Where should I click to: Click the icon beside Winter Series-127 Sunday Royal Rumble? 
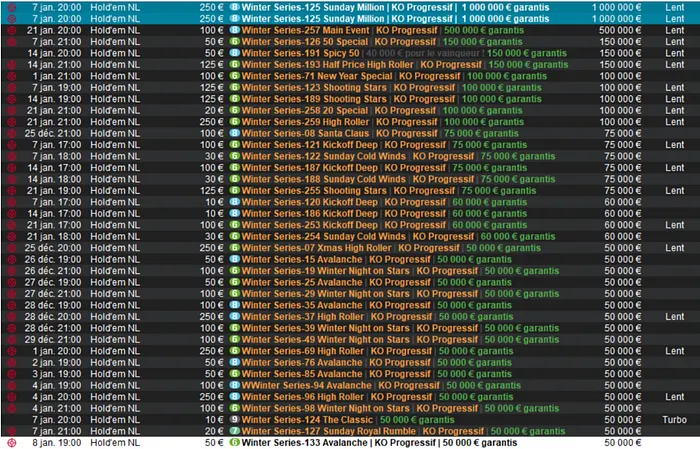coord(235,430)
